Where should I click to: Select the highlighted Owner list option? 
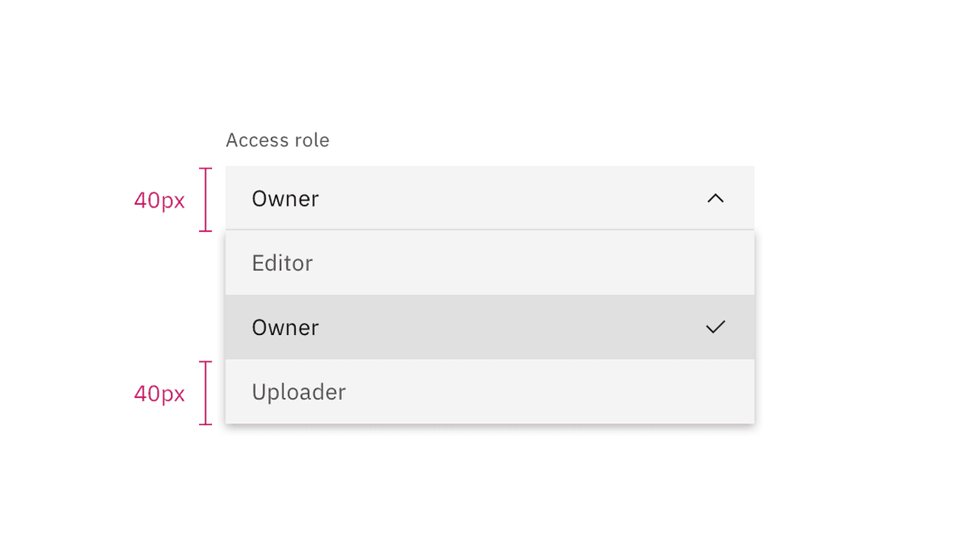489,327
